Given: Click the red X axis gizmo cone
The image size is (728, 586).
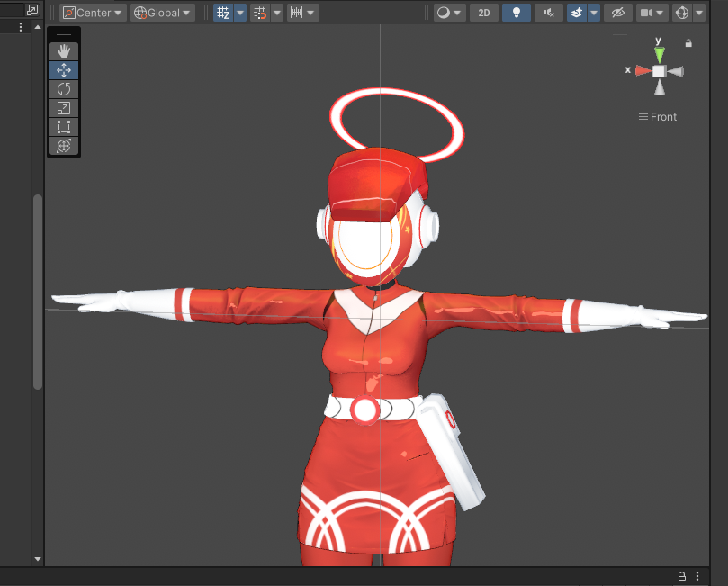Looking at the screenshot, I should pyautogui.click(x=643, y=70).
